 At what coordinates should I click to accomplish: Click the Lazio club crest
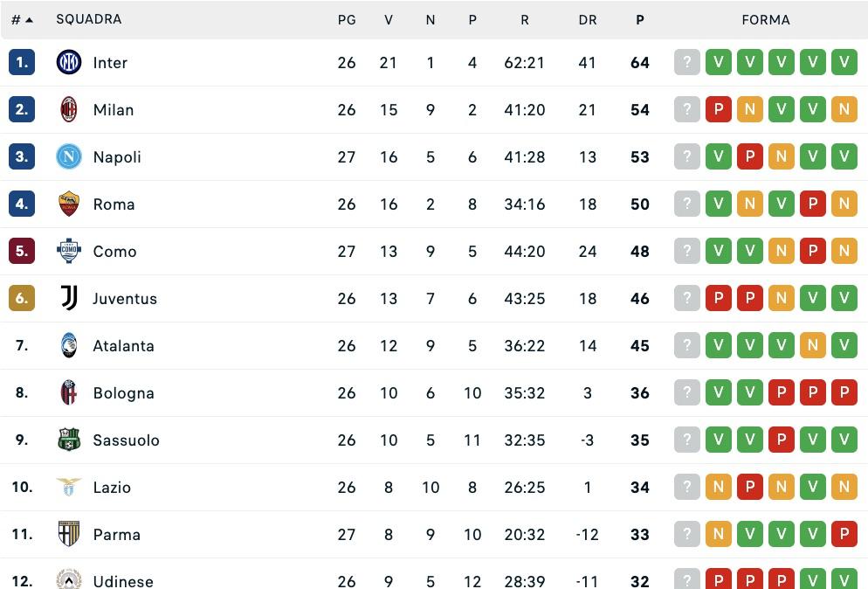coord(68,487)
